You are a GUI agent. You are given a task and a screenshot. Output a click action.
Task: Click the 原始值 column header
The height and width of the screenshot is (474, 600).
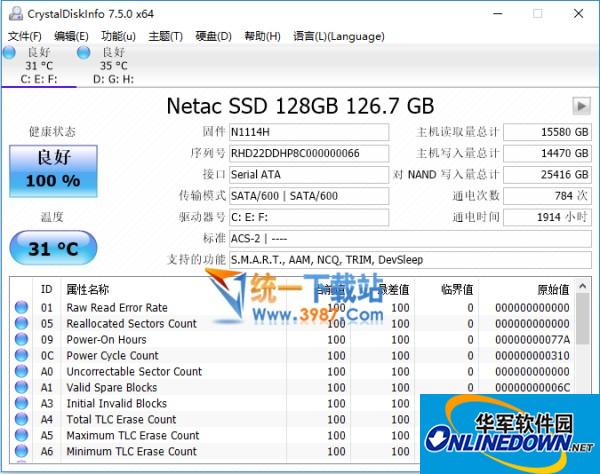tap(553, 289)
